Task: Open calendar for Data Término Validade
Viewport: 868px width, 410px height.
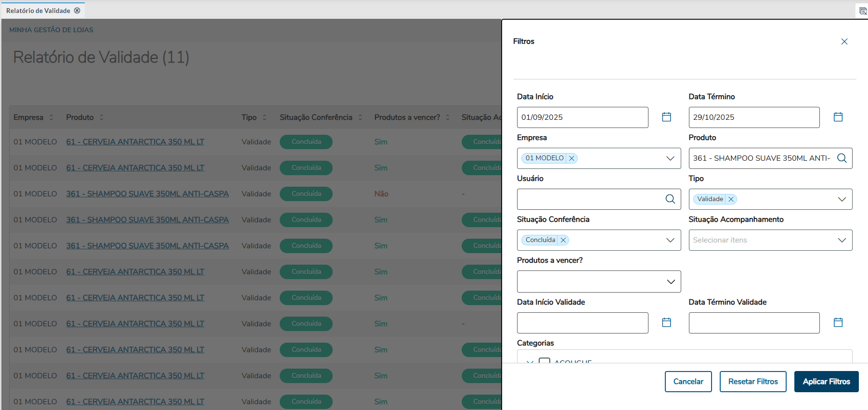Action: click(x=838, y=322)
